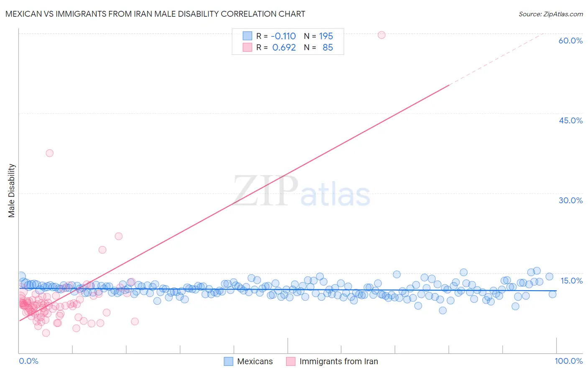The height and width of the screenshot is (373, 588).
Task: Click the 100.0% x-axis label
Action: coord(569,361)
